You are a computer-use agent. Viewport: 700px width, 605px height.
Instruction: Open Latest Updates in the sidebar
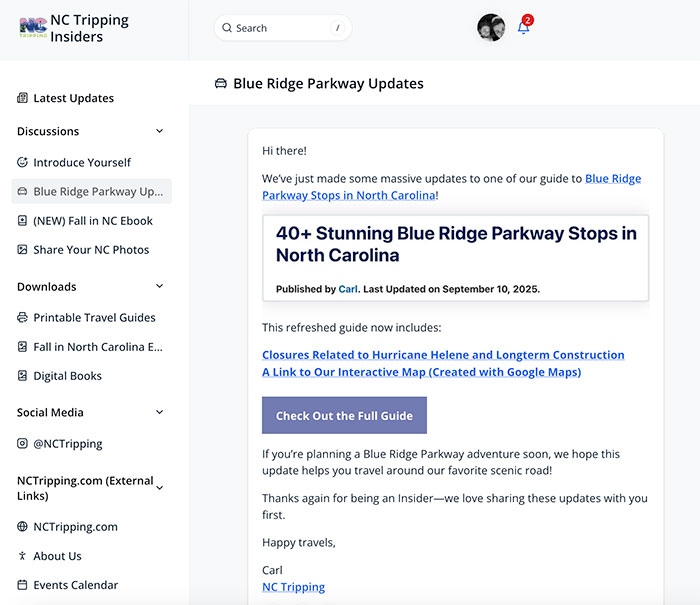[73, 98]
